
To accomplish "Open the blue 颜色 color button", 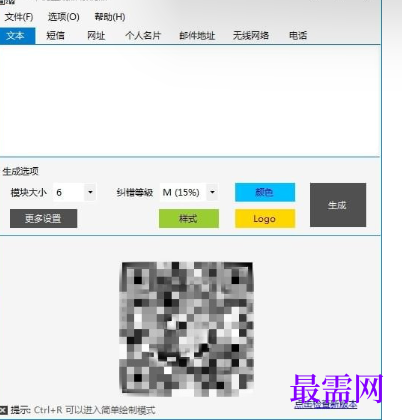I will click(x=265, y=192).
